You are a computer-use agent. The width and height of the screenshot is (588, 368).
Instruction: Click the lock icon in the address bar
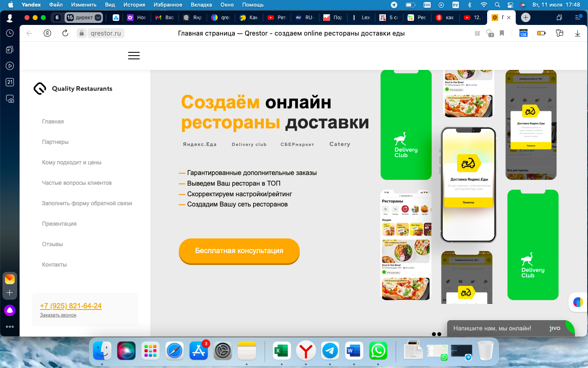[x=82, y=33]
